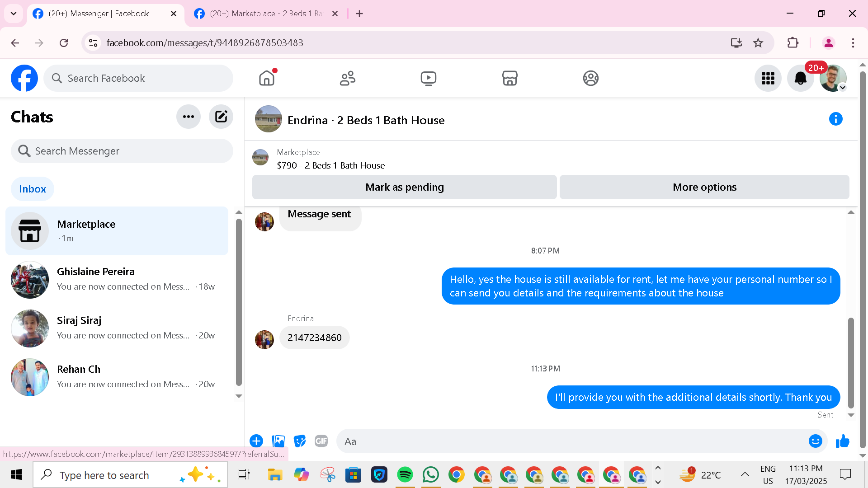Open chat with Ghislaine Pereira
The width and height of the screenshot is (868, 488).
point(117,280)
